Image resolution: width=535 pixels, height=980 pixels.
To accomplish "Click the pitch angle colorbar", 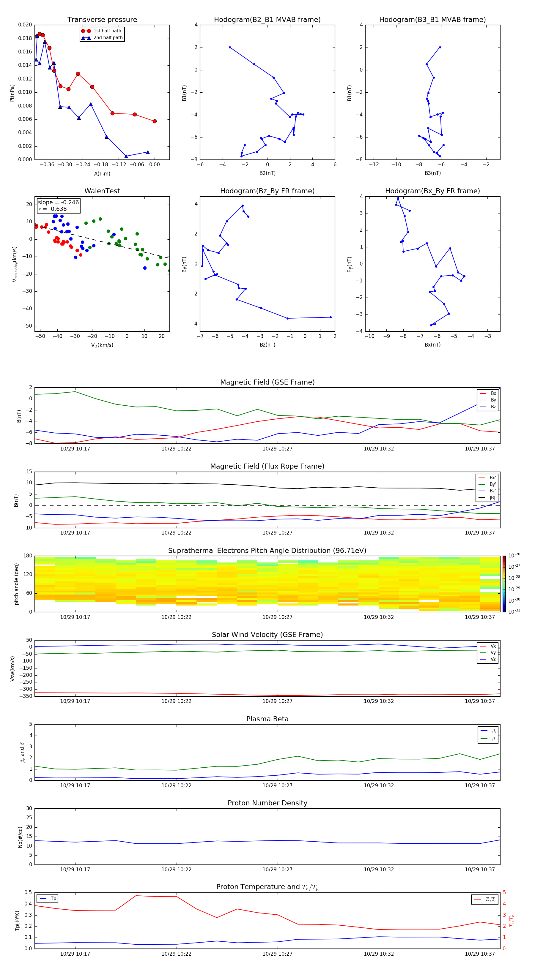I will [x=504, y=584].
